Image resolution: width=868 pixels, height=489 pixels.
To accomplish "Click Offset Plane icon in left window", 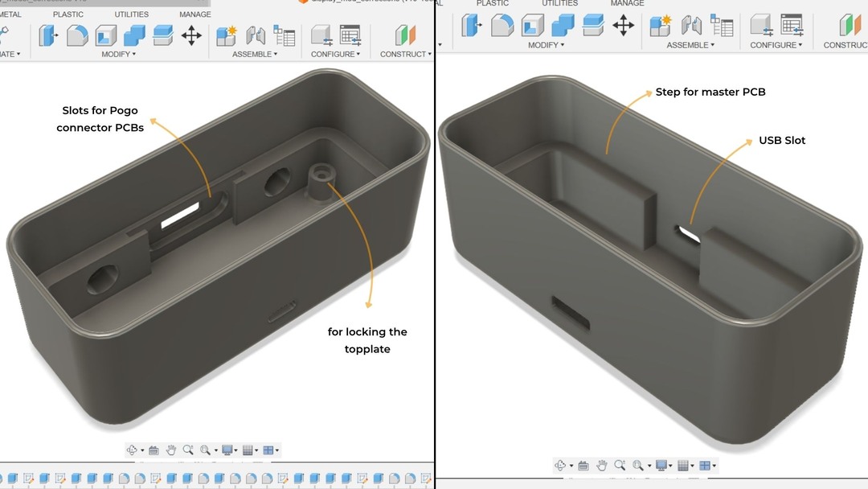I will (x=405, y=35).
